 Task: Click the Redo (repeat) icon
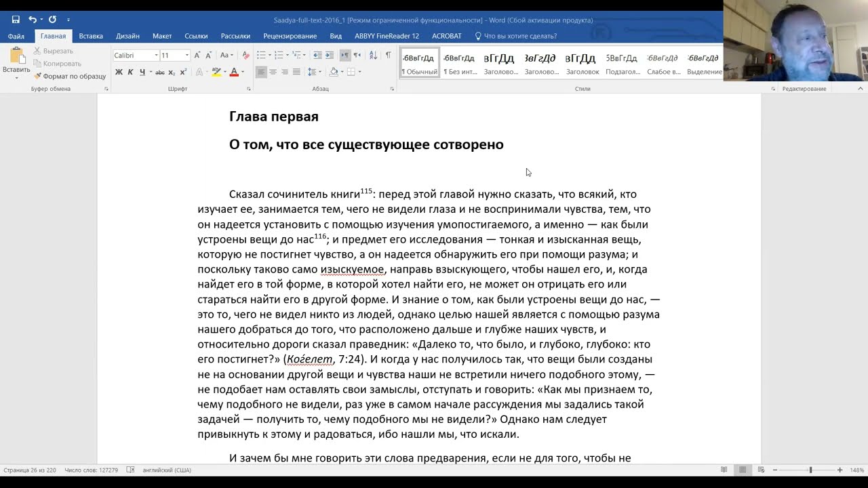coord(52,20)
